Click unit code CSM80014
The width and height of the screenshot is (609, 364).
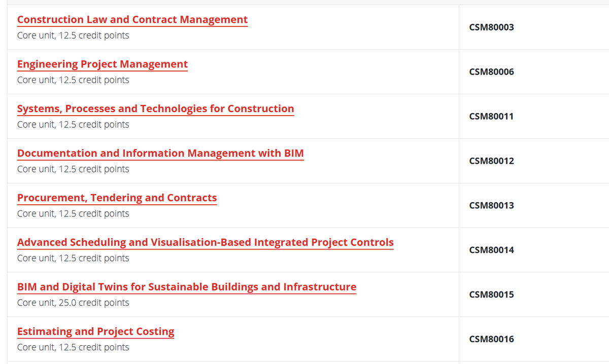[491, 250]
